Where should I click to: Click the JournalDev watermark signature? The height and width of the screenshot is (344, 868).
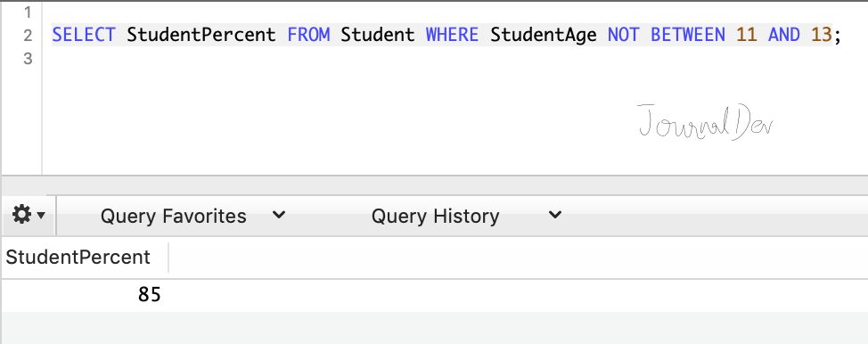(x=705, y=122)
